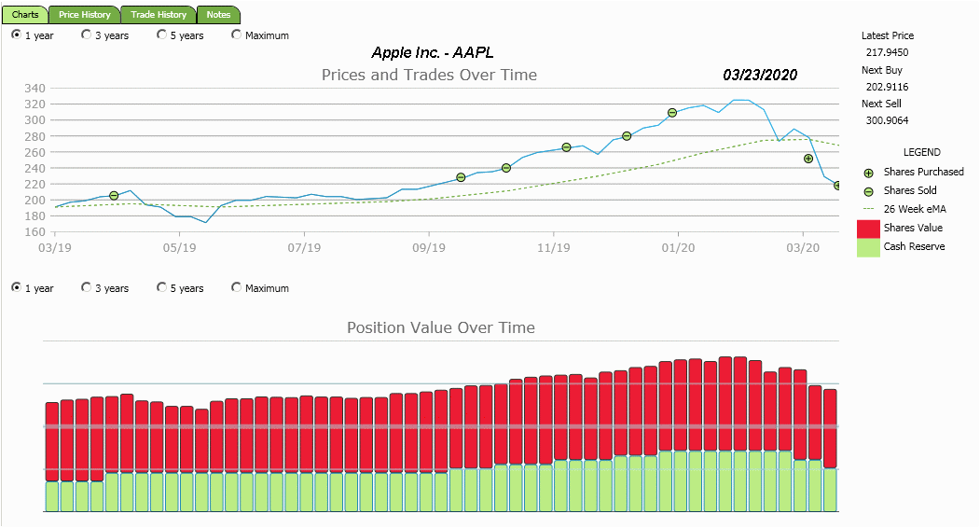Switch to the Price History tab
Viewport: 980px width, 528px height.
(x=84, y=15)
